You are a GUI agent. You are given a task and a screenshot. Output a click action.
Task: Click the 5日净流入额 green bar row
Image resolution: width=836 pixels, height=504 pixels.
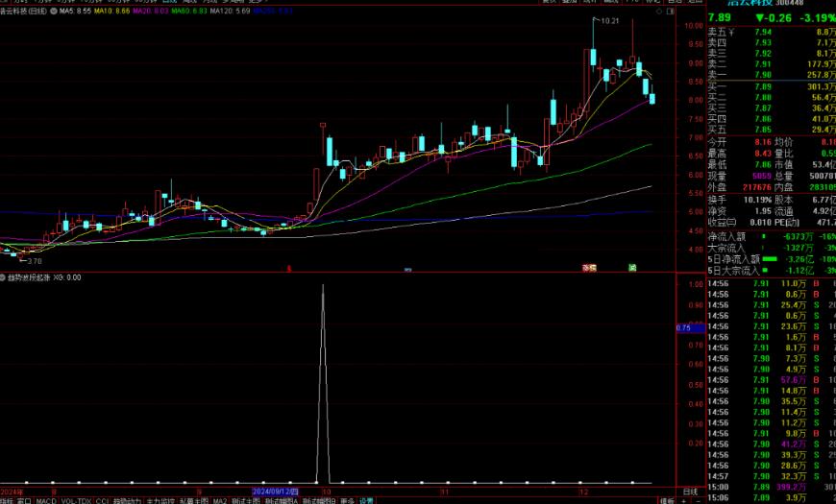point(772,259)
